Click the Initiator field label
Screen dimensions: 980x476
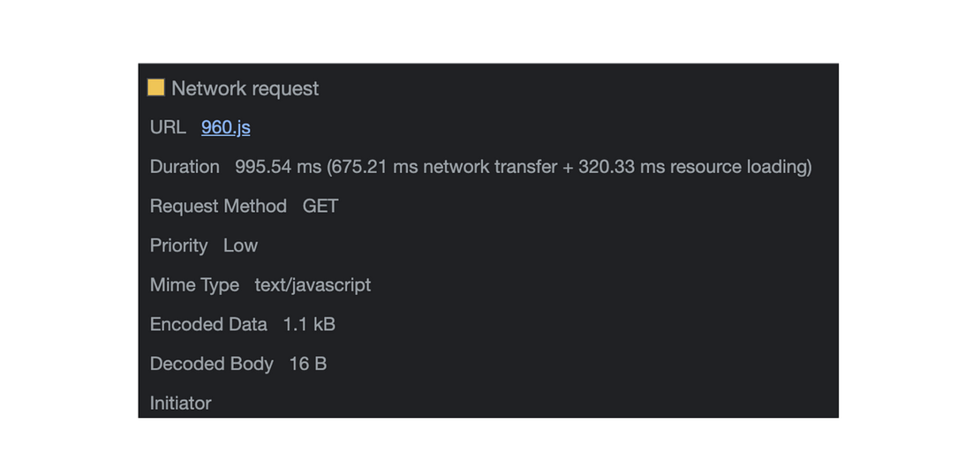181,403
